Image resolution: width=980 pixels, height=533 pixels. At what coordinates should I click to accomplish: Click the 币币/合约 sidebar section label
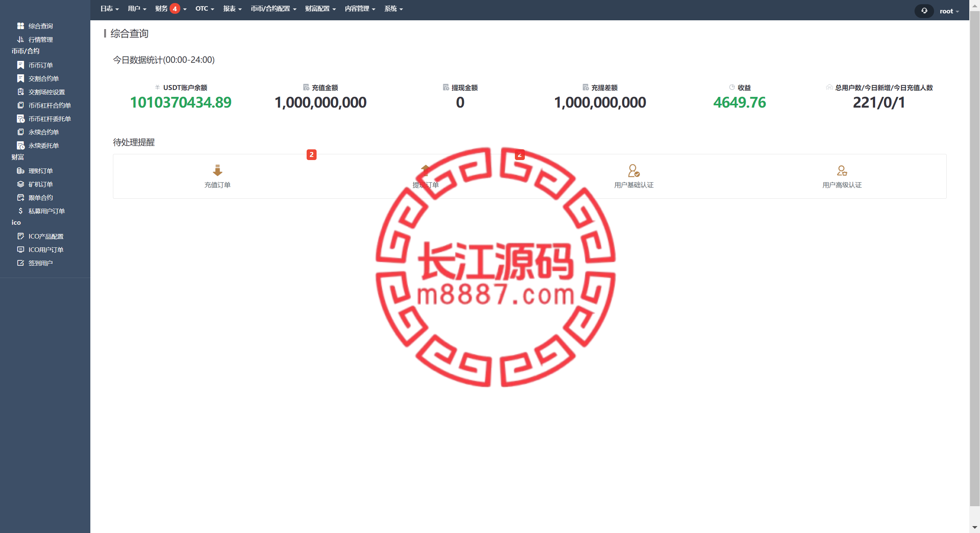25,51
